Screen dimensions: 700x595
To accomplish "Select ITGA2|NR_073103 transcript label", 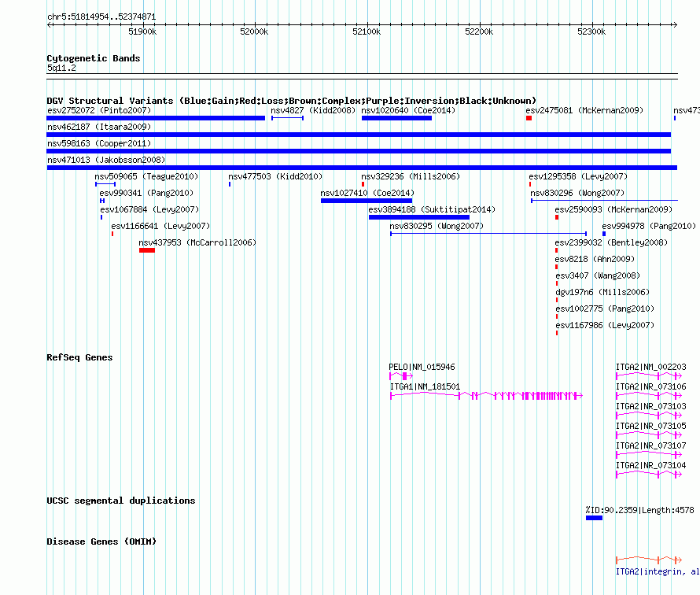I will pos(651,406).
